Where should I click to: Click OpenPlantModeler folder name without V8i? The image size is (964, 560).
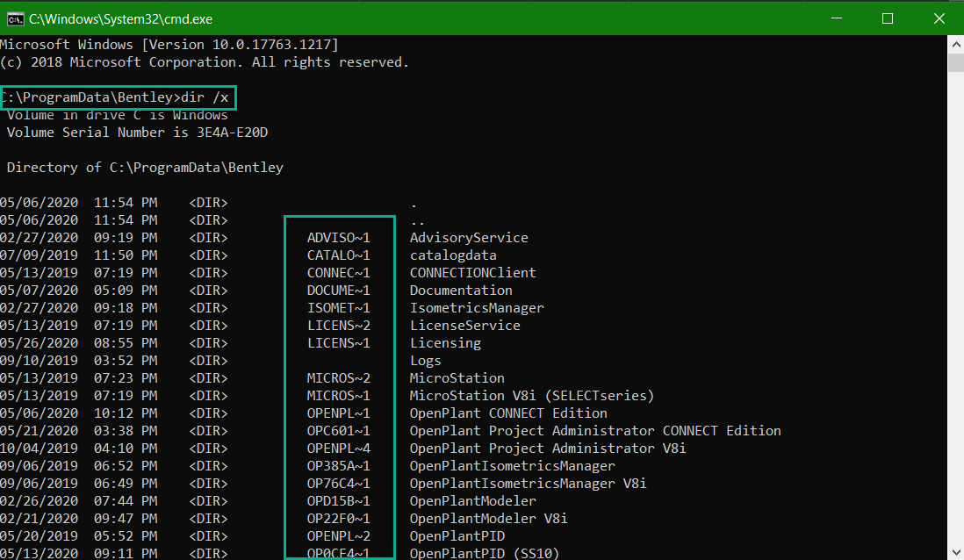472,501
